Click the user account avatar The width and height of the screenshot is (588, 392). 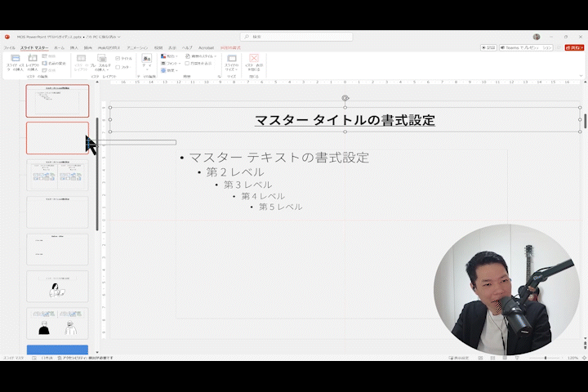point(537,37)
